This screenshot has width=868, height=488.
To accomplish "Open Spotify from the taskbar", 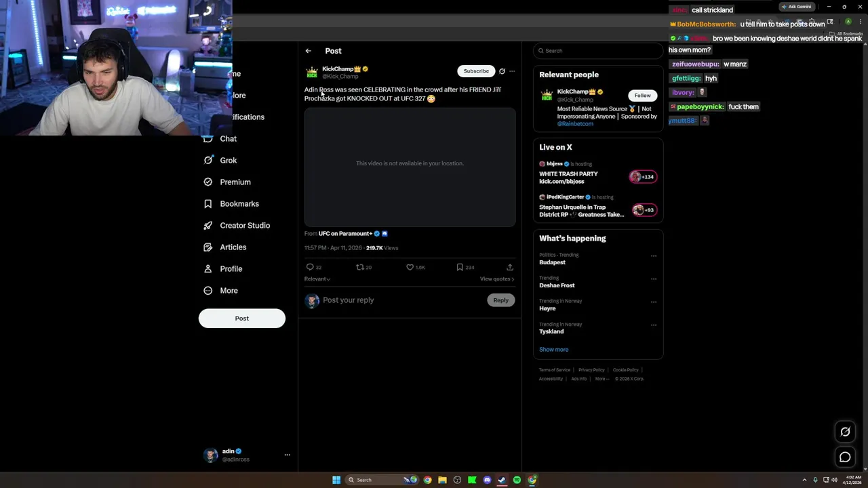I will [517, 480].
